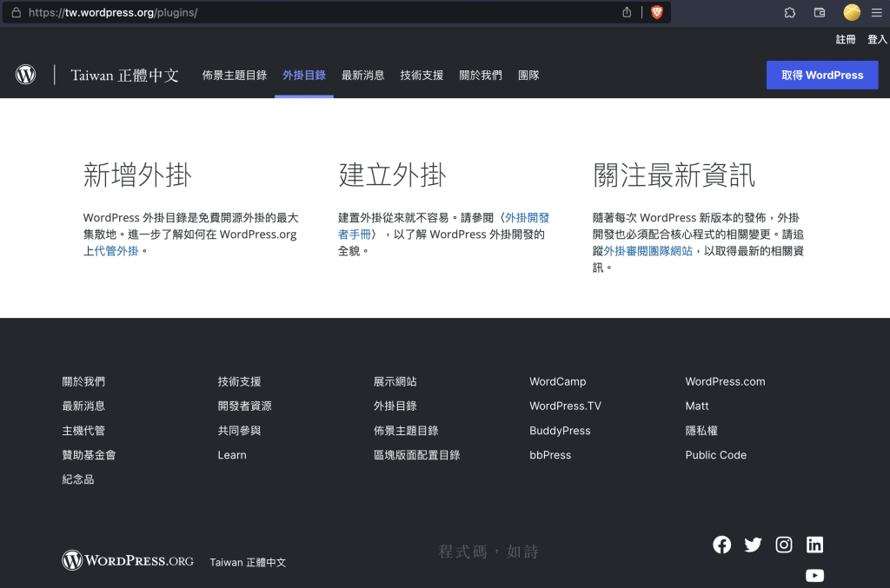This screenshot has width=890, height=588.
Task: Open the 外掛審閱團隊網站 link
Action: pyautogui.click(x=648, y=251)
